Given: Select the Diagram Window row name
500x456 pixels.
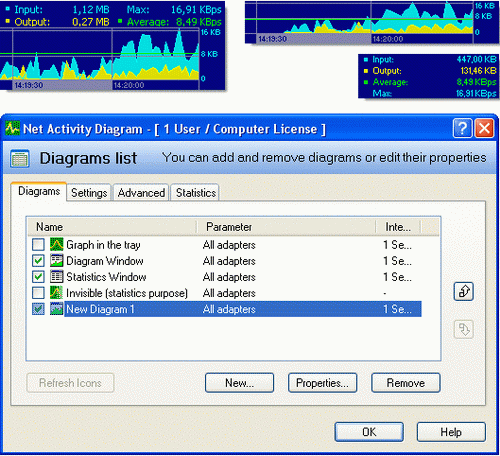Looking at the screenshot, I should click(x=105, y=261).
